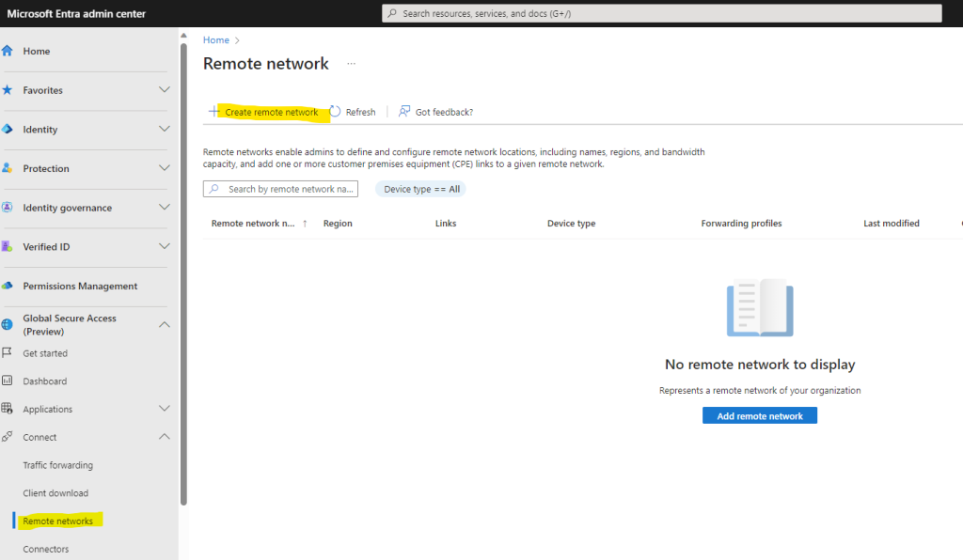Click the top resources search field

661,13
